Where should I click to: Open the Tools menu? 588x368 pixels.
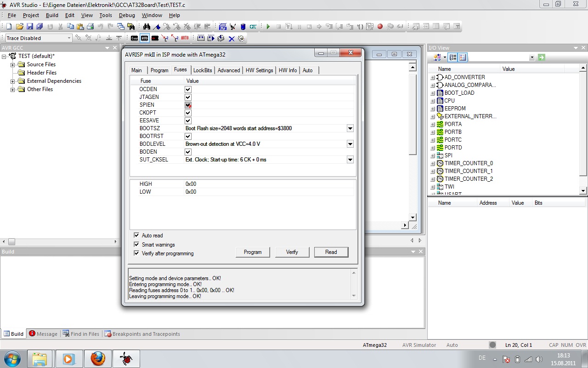click(x=106, y=15)
